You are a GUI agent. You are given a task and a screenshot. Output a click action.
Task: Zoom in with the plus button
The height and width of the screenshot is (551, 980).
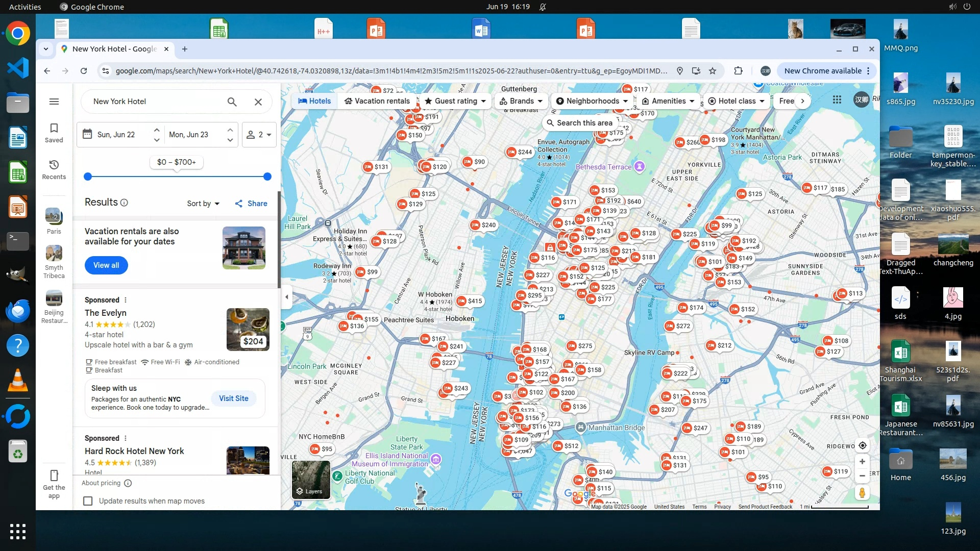click(862, 462)
